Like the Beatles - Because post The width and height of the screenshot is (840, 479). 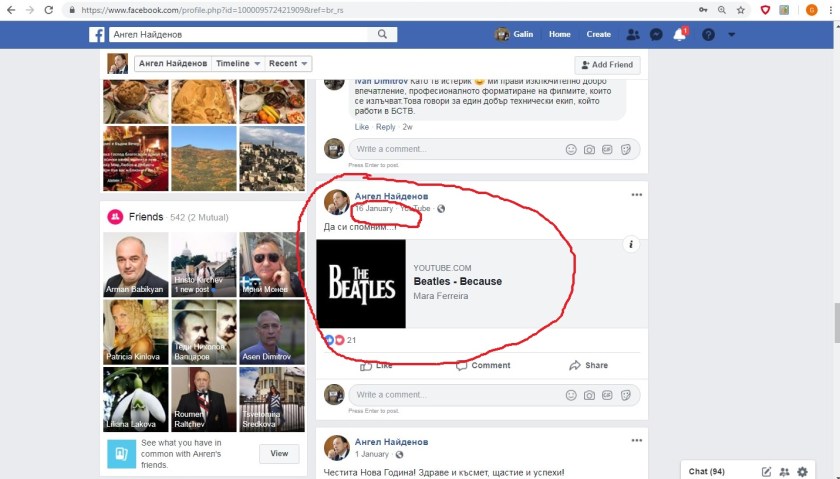pyautogui.click(x=376, y=365)
